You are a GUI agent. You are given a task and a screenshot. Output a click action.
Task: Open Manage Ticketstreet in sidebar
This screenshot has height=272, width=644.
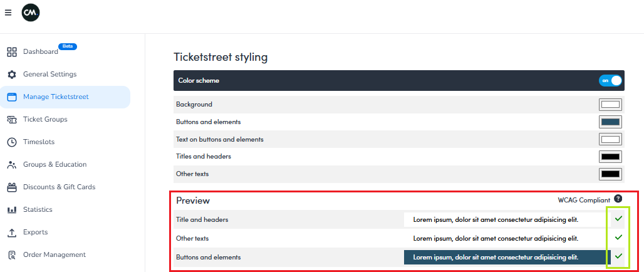click(x=56, y=97)
